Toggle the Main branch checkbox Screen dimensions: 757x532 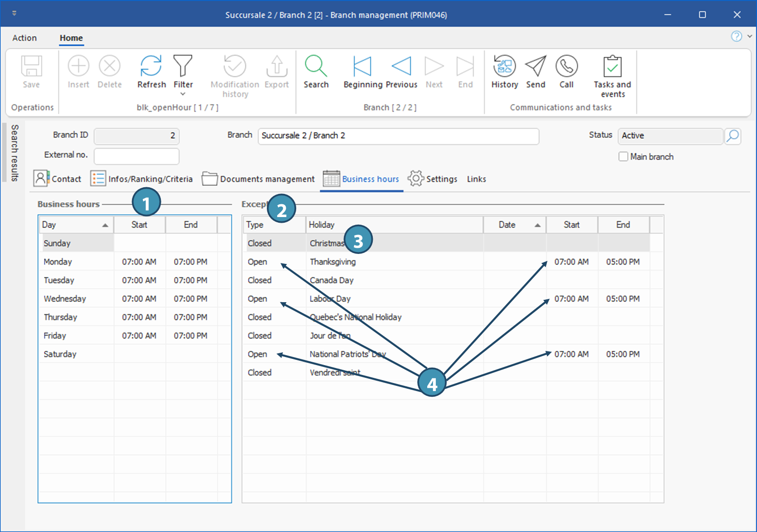pos(624,157)
